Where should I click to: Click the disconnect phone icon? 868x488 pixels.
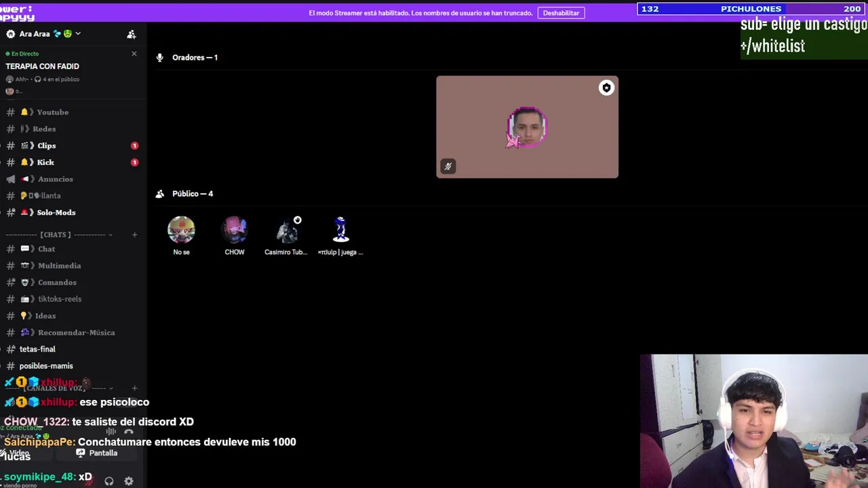(129, 432)
